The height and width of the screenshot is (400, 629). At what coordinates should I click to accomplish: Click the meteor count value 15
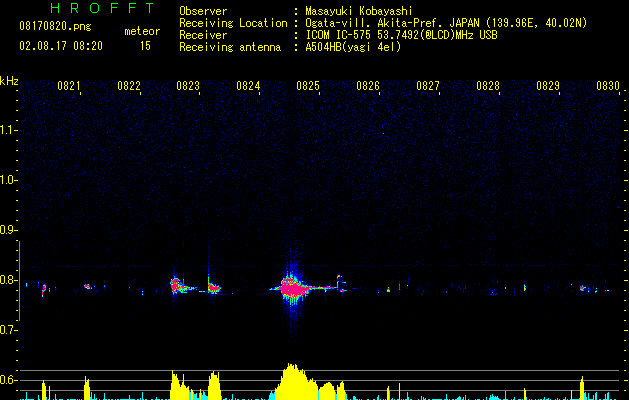[x=145, y=46]
